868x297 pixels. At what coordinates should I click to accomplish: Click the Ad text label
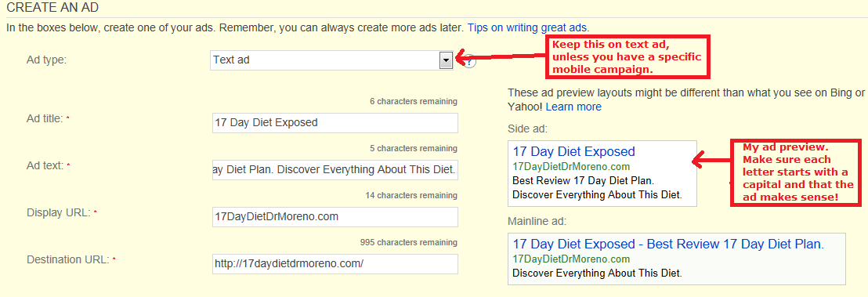click(45, 165)
